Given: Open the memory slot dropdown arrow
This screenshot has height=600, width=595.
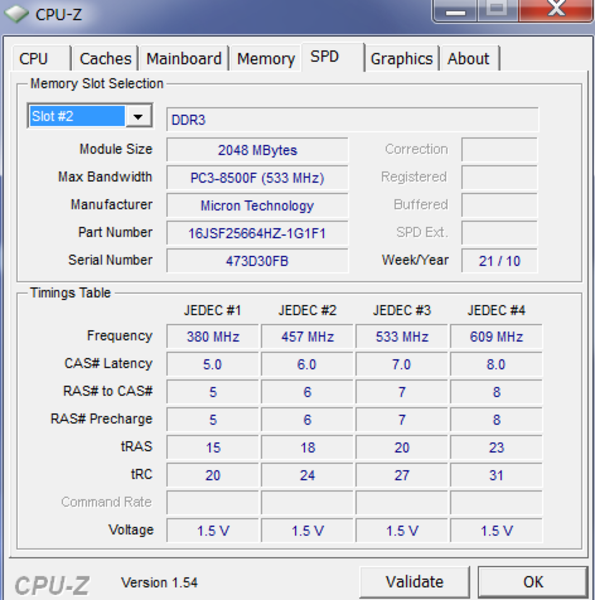Looking at the screenshot, I should (x=139, y=116).
